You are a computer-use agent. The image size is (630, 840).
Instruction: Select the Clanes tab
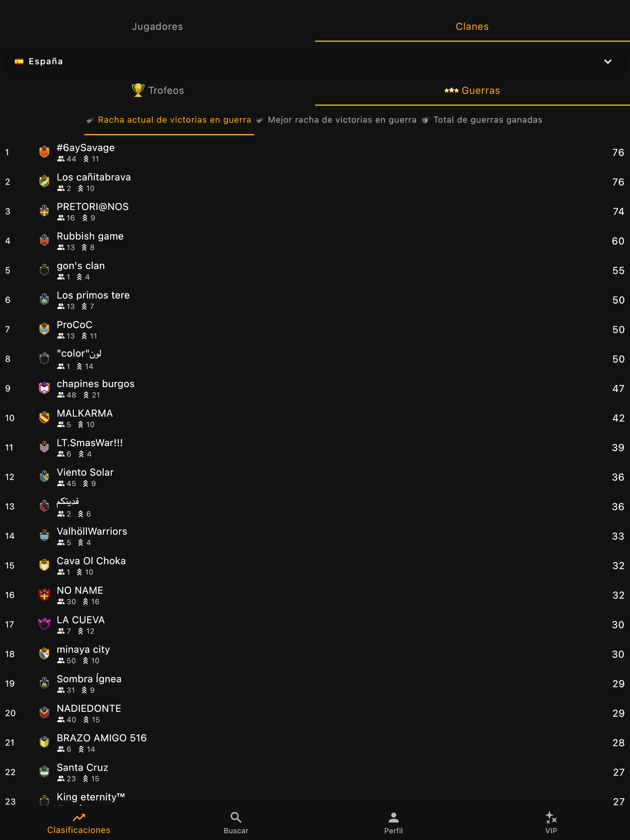pyautogui.click(x=472, y=26)
